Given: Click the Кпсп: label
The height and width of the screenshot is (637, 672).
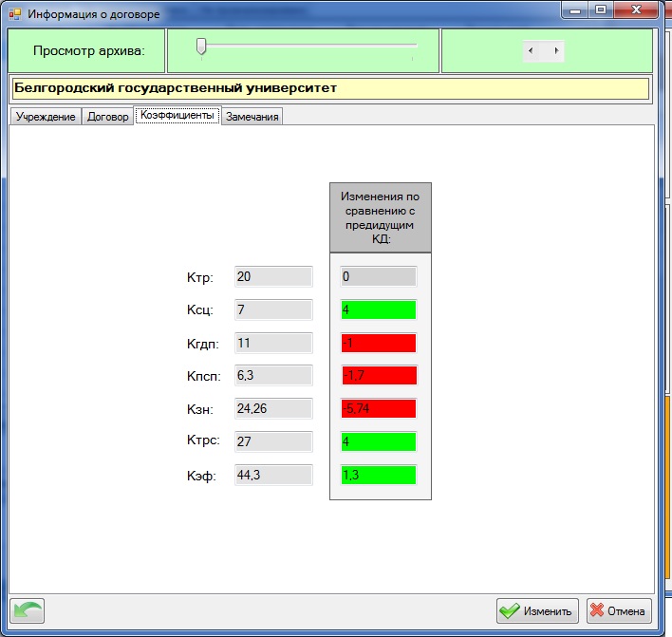Looking at the screenshot, I should [x=203, y=376].
